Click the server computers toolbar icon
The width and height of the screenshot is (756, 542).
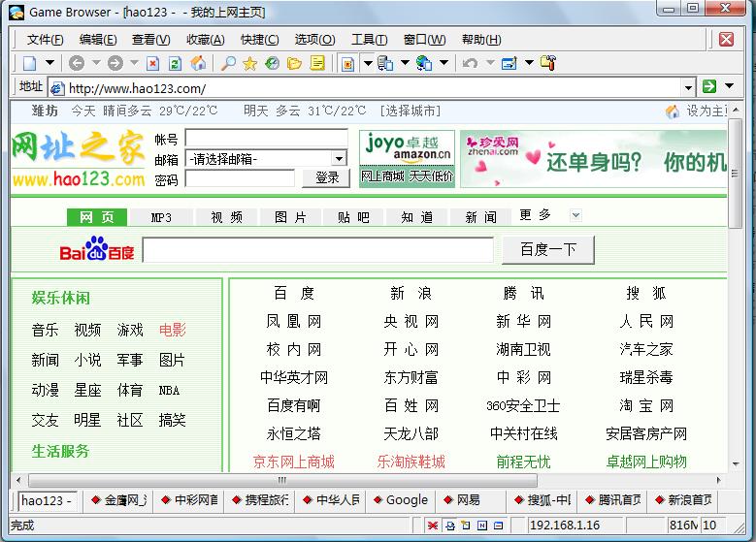pyautogui.click(x=385, y=63)
